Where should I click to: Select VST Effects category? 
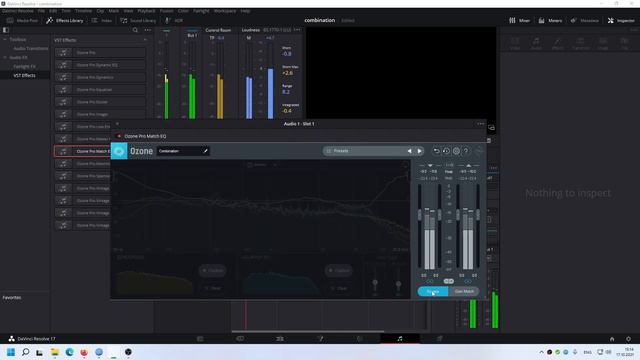(x=24, y=76)
